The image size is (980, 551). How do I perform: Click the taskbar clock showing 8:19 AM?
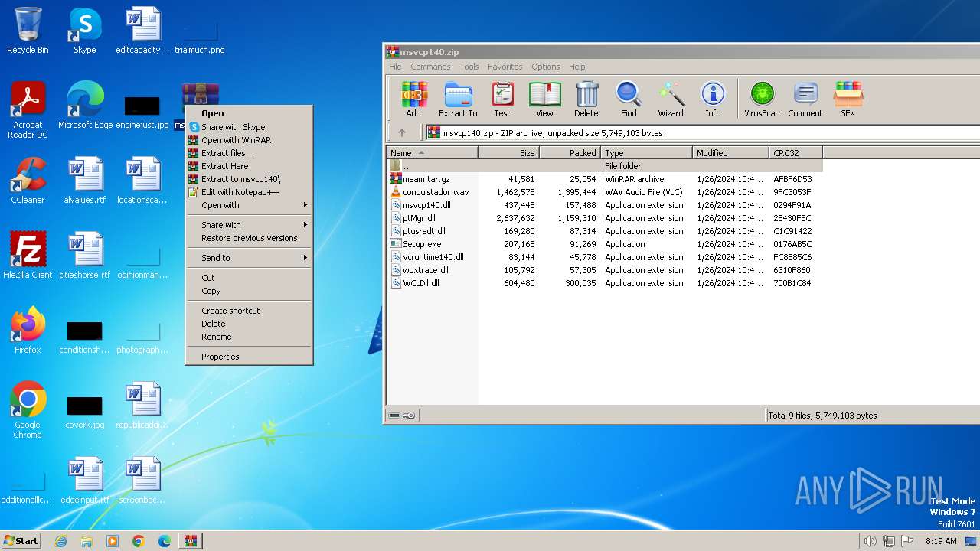point(941,541)
